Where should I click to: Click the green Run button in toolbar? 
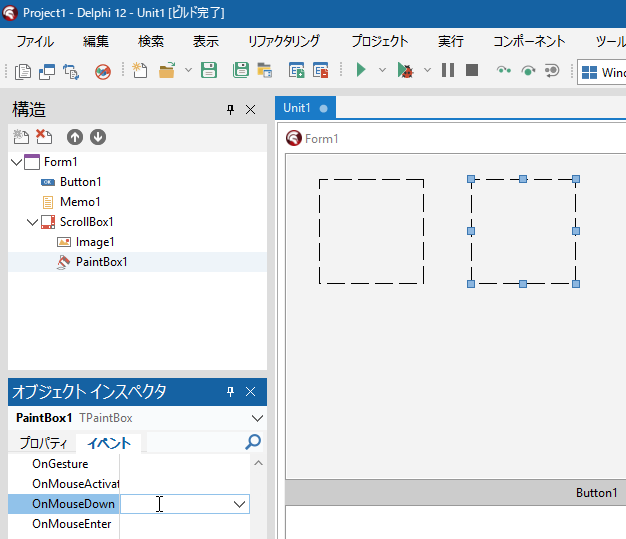pyautogui.click(x=361, y=70)
